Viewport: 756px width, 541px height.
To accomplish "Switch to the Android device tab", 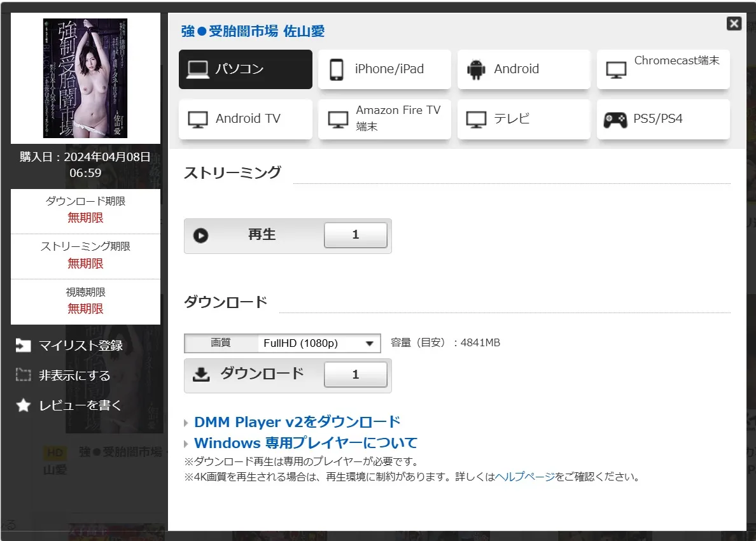I will point(524,69).
